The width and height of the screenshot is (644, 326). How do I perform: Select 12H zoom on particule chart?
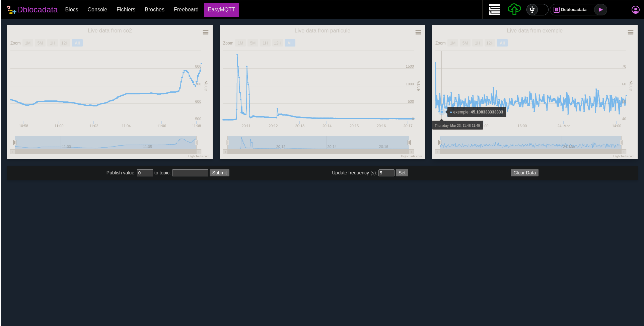coord(277,43)
